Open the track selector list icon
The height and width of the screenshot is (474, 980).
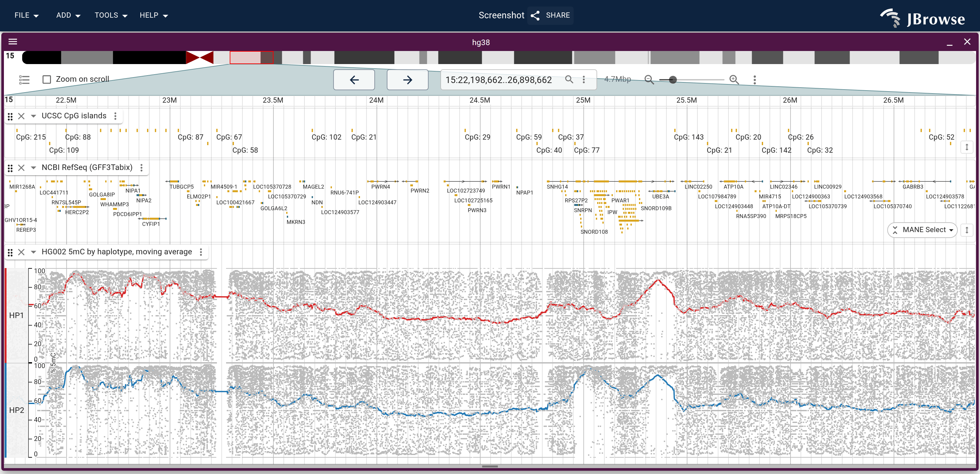click(x=24, y=79)
